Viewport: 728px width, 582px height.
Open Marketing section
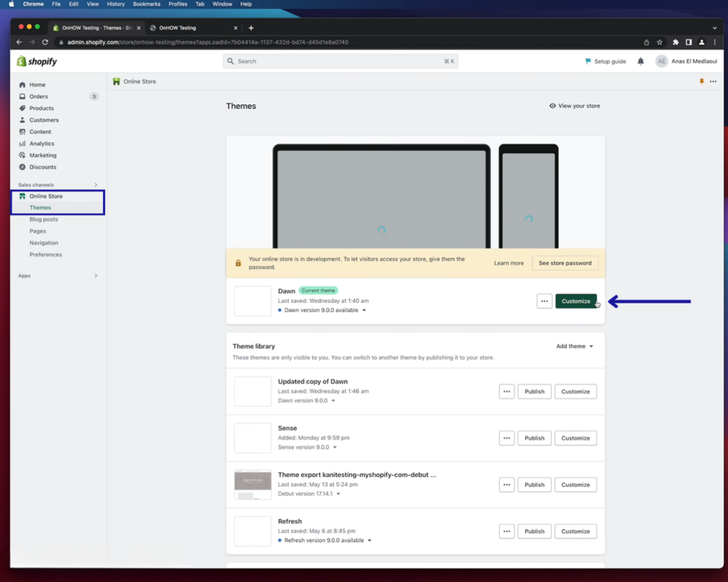tap(43, 155)
